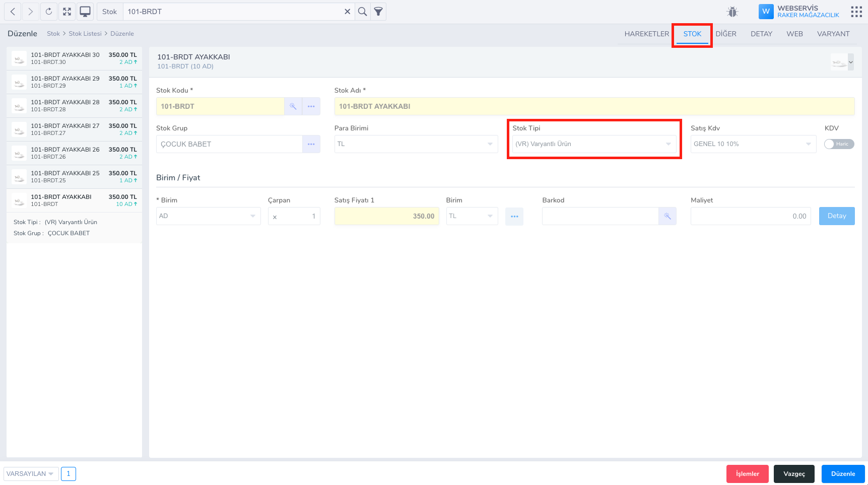This screenshot has height=485, width=868.
Task: Click the red İşlemler button
Action: 747,474
